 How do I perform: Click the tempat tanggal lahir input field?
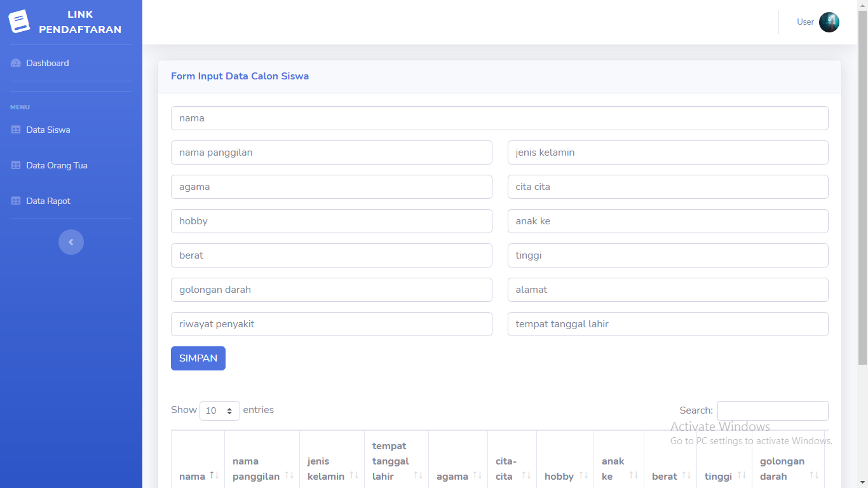(668, 324)
